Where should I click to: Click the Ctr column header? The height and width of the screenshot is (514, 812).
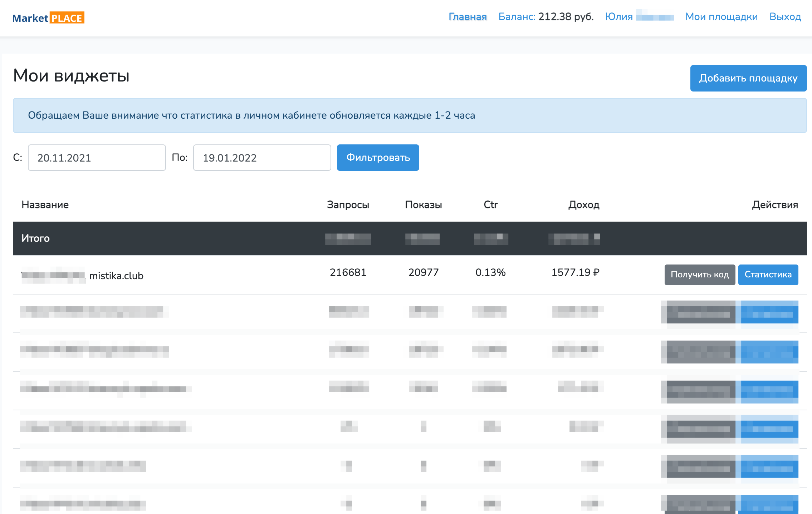tap(490, 205)
